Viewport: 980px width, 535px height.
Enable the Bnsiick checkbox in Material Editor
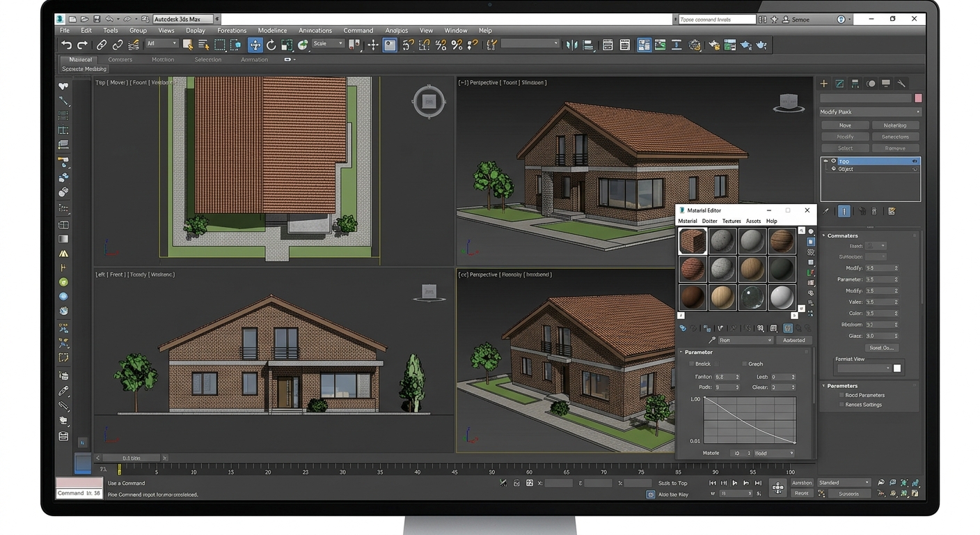pyautogui.click(x=691, y=364)
